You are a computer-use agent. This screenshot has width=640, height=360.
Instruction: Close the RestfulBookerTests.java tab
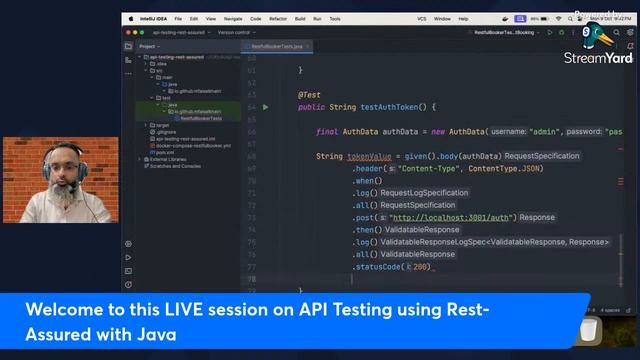(308, 46)
